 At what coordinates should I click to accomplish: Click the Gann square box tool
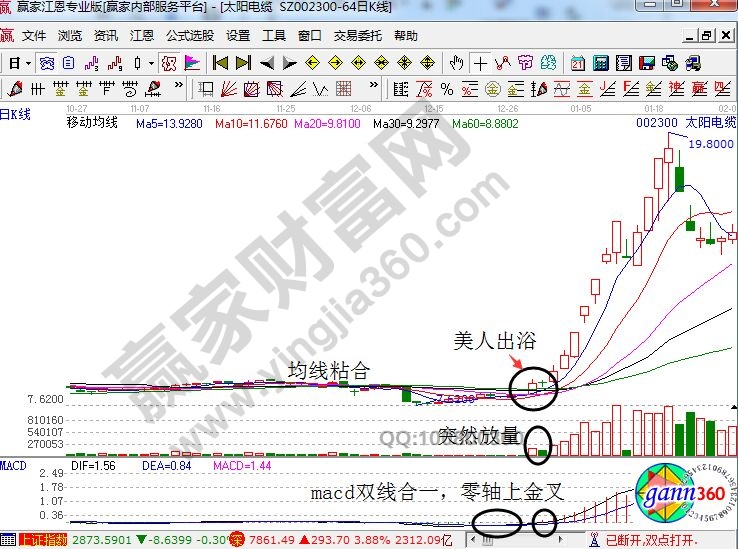point(206,89)
